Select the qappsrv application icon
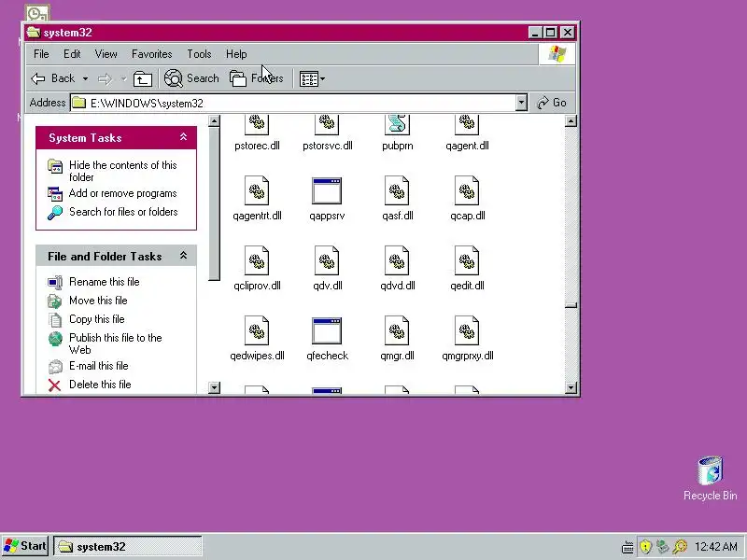747x560 pixels. 327,190
